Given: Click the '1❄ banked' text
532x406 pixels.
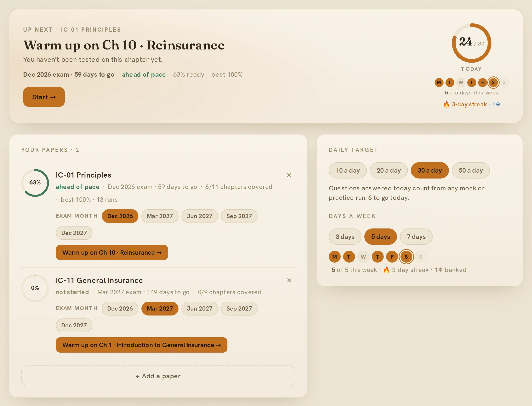Looking at the screenshot, I should point(450,270).
